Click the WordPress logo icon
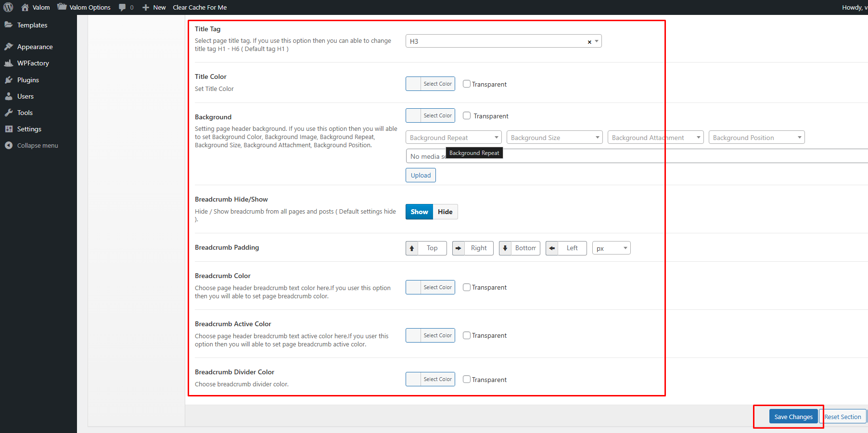This screenshot has width=868, height=433. point(8,7)
